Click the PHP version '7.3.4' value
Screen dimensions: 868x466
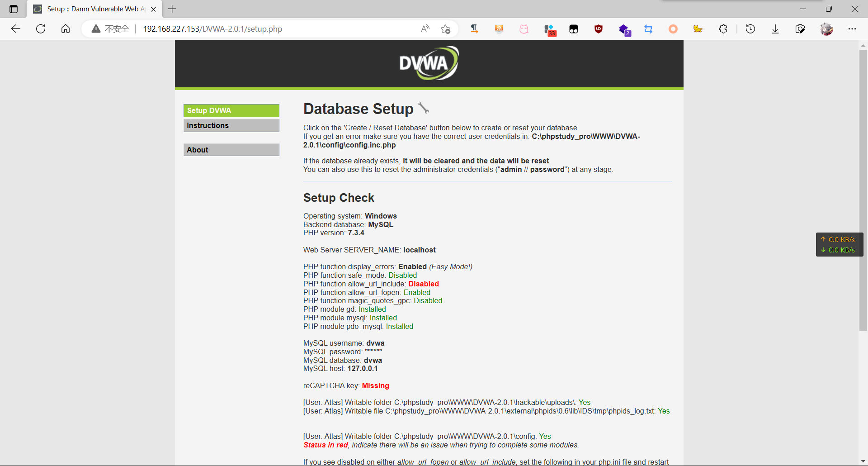(356, 233)
